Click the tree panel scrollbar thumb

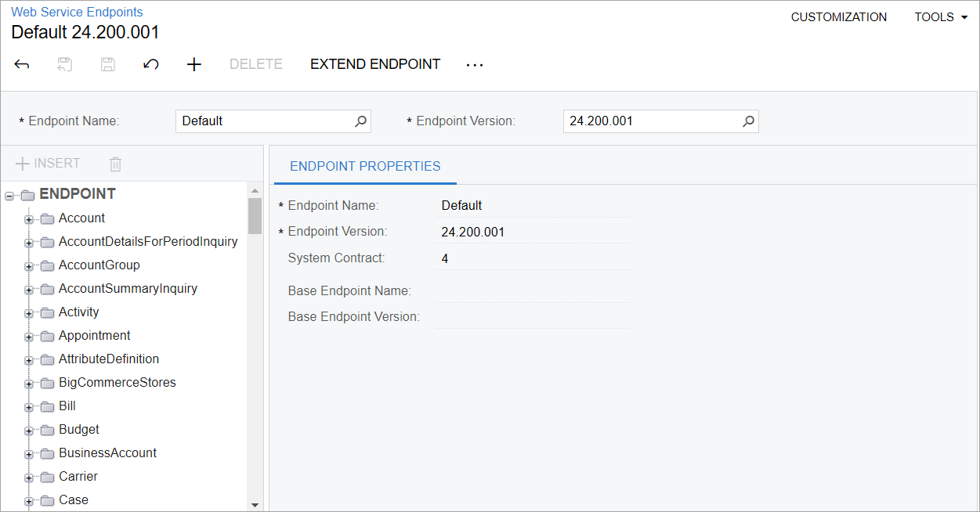point(255,215)
